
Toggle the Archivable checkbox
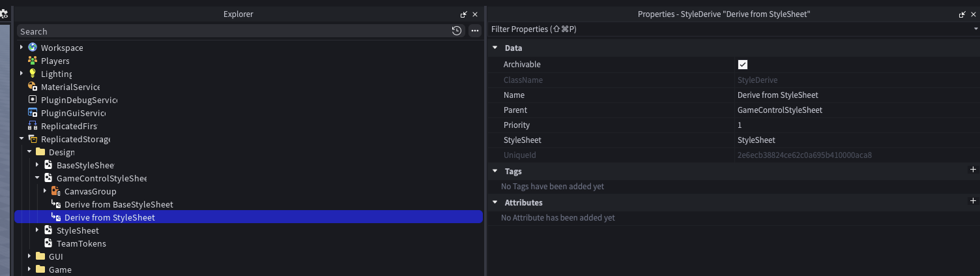click(742, 65)
